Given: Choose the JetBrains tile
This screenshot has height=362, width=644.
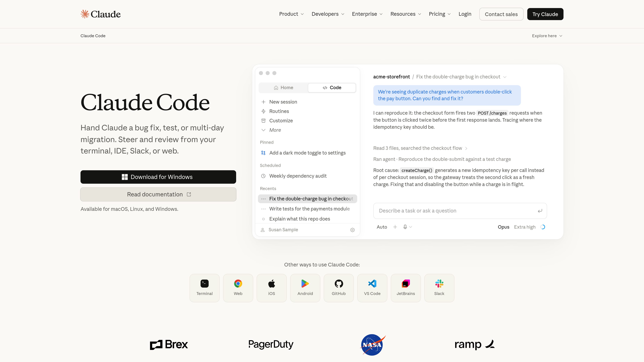Looking at the screenshot, I should tap(406, 288).
